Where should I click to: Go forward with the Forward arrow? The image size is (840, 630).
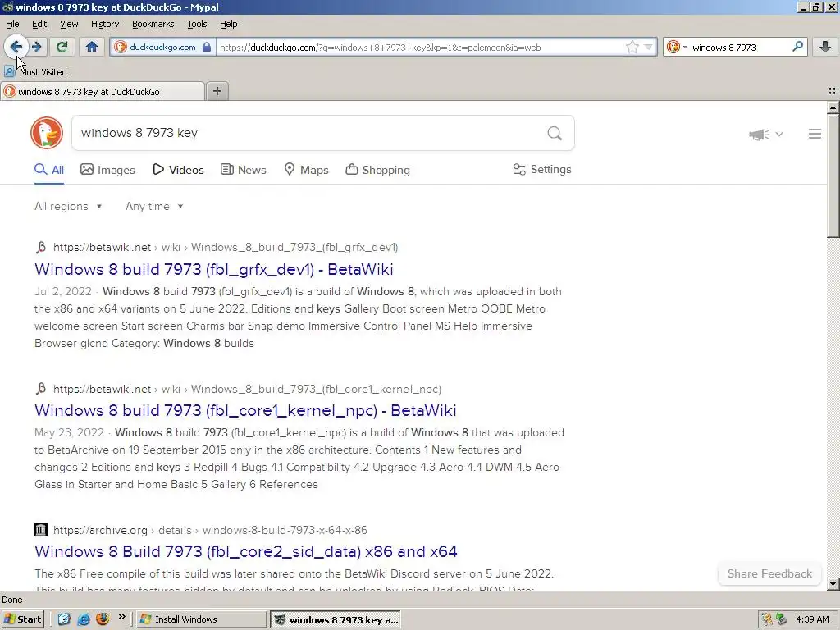pyautogui.click(x=37, y=47)
